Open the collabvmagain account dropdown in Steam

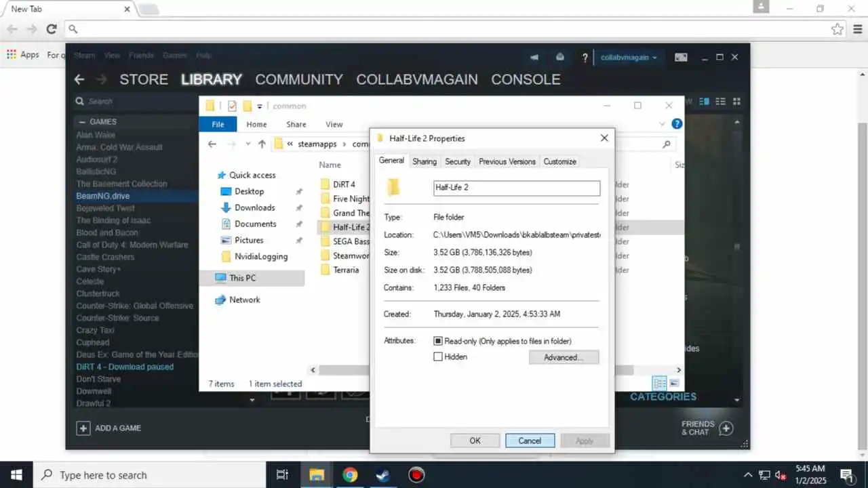click(x=629, y=58)
